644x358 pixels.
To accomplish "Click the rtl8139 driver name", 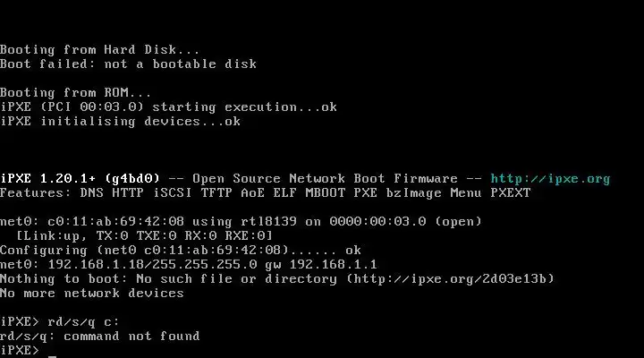I will (x=268, y=222).
